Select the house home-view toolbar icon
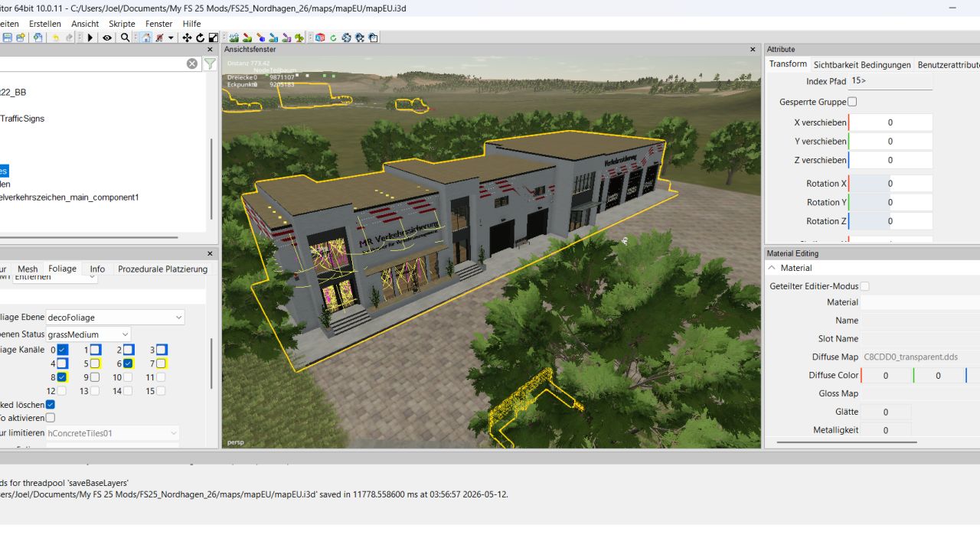Screen dimensions: 980x551 coord(145,37)
